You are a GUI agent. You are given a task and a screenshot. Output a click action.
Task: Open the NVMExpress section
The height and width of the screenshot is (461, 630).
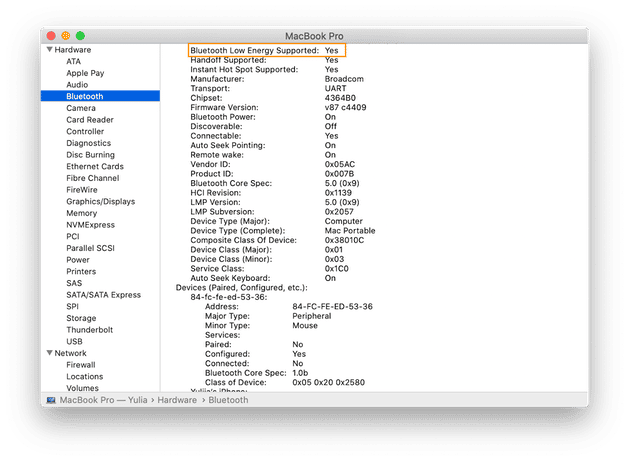click(90, 224)
